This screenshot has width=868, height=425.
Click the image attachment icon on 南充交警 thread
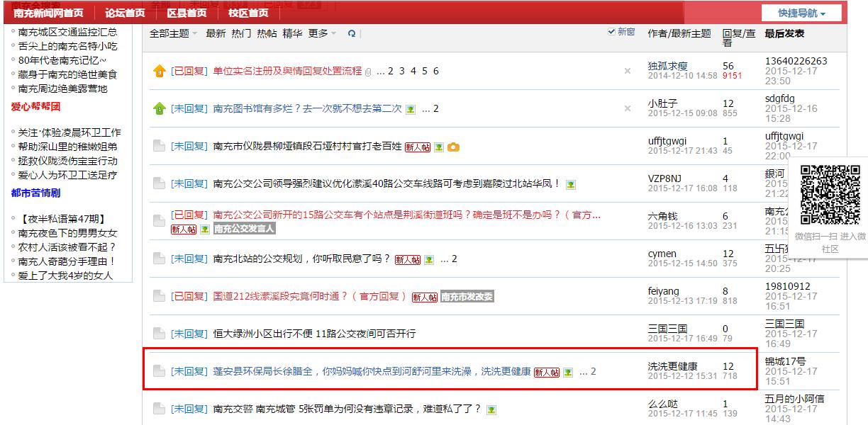pos(491,409)
